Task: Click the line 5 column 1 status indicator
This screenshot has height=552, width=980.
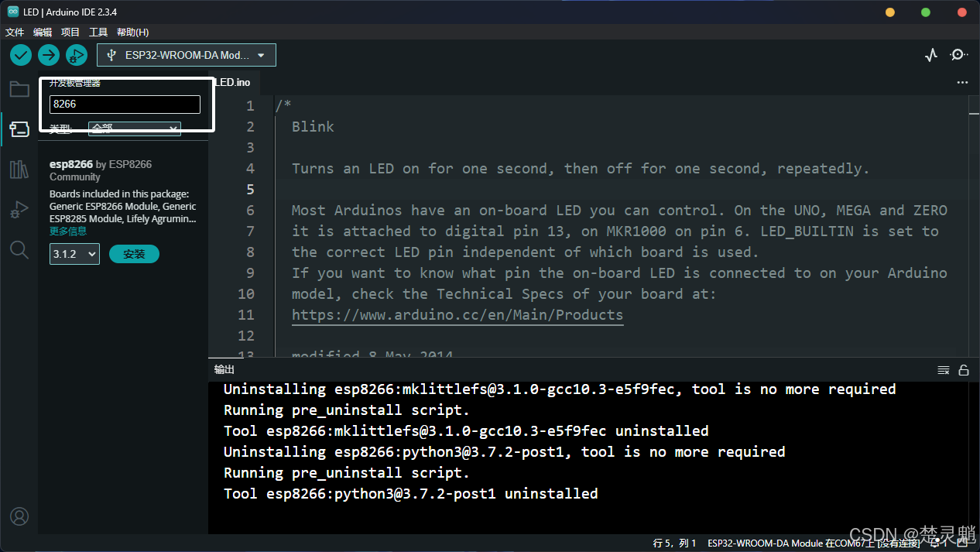Action: point(675,543)
